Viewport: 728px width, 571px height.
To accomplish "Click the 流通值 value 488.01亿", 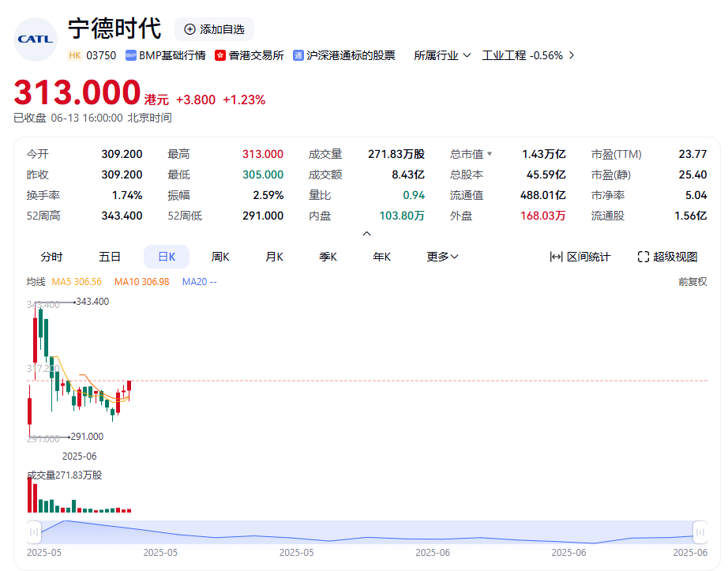I will pos(542,195).
